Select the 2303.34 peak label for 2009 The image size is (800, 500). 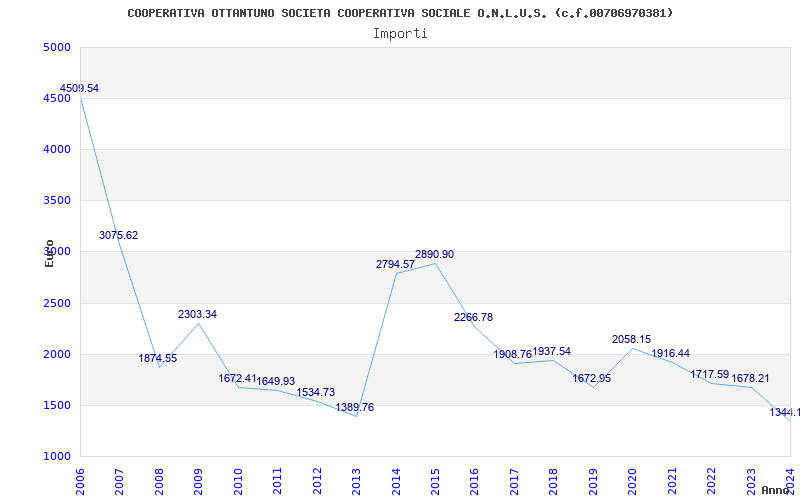(197, 315)
